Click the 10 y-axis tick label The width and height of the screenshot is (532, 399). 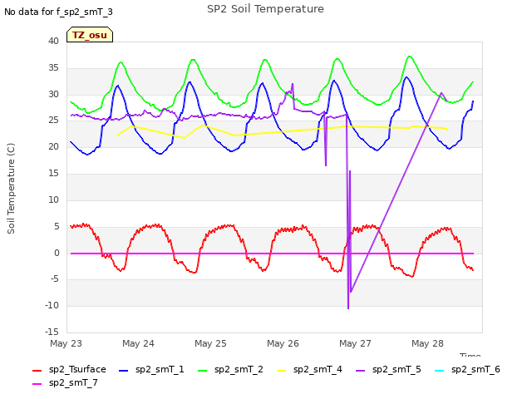pos(53,199)
